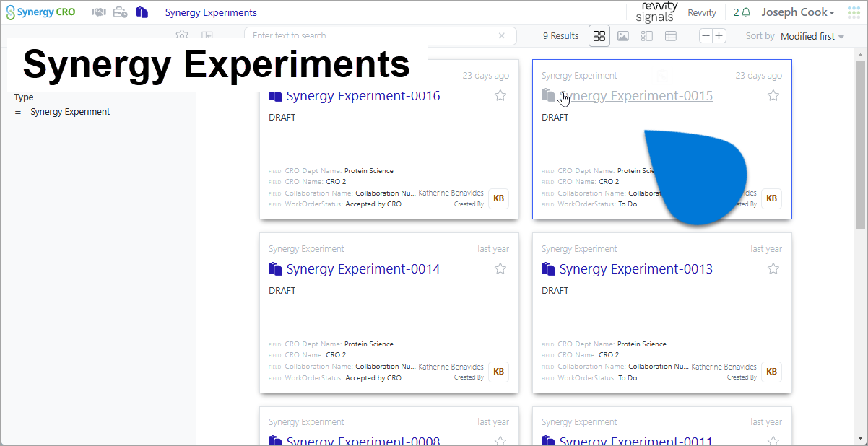Star Synergy Experiment-0014 as favorite
The height and width of the screenshot is (446, 868).
click(500, 269)
